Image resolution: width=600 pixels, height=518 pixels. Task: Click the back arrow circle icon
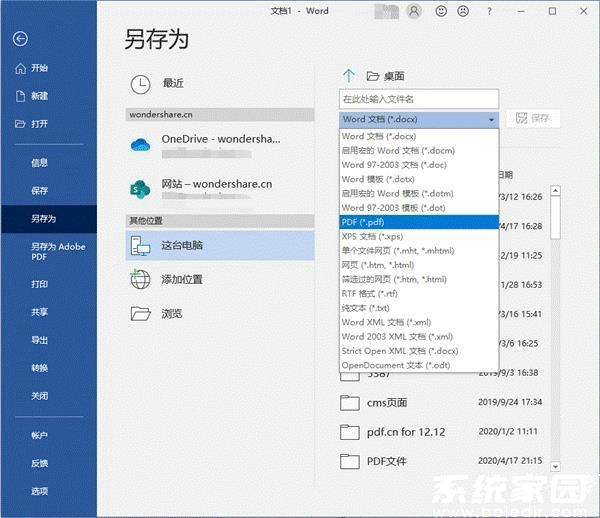[21, 39]
